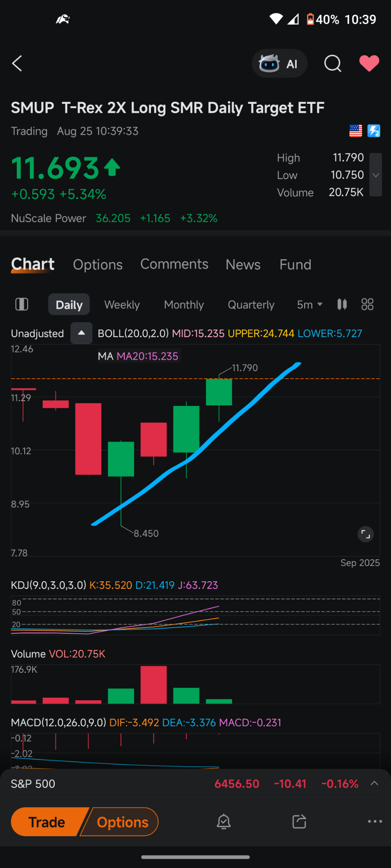Tap the latest green candlestick at 11.790
391x868 pixels.
click(219, 392)
